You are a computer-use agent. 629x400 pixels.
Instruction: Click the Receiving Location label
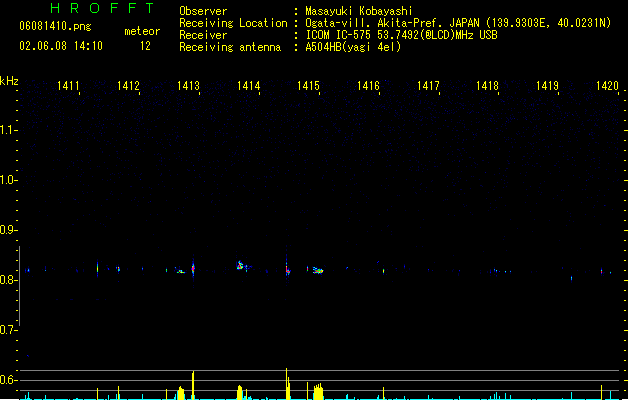pos(233,23)
